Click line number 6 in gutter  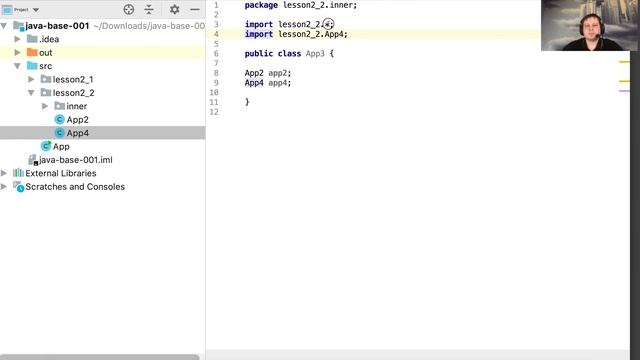[216, 54]
